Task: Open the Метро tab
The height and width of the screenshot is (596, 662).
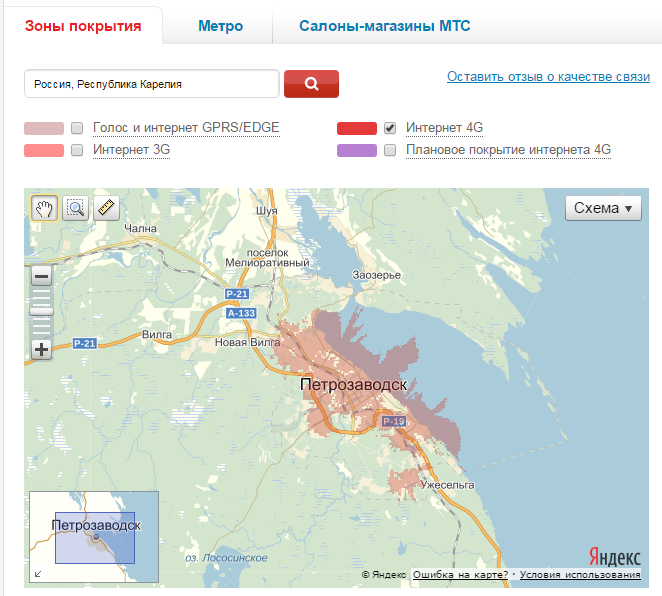Action: [x=220, y=26]
